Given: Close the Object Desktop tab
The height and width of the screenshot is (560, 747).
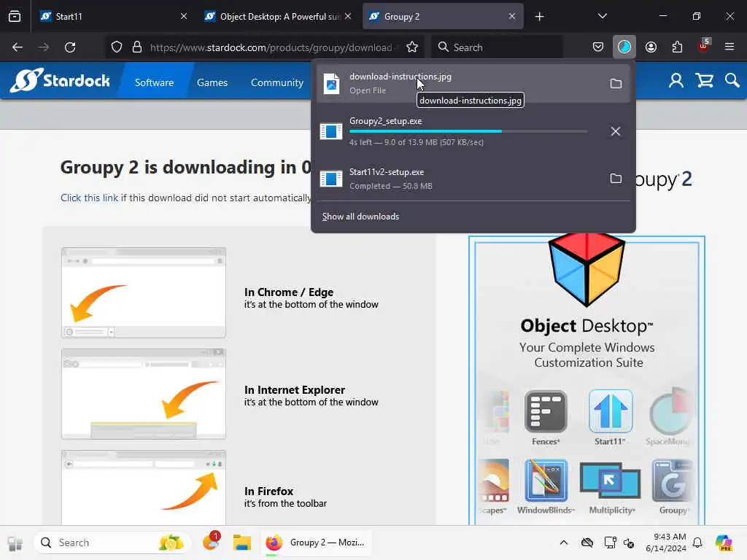Looking at the screenshot, I should [x=348, y=17].
